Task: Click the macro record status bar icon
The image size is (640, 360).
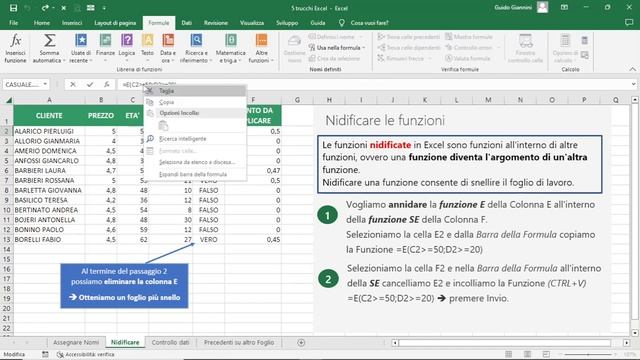Action: coord(45,354)
